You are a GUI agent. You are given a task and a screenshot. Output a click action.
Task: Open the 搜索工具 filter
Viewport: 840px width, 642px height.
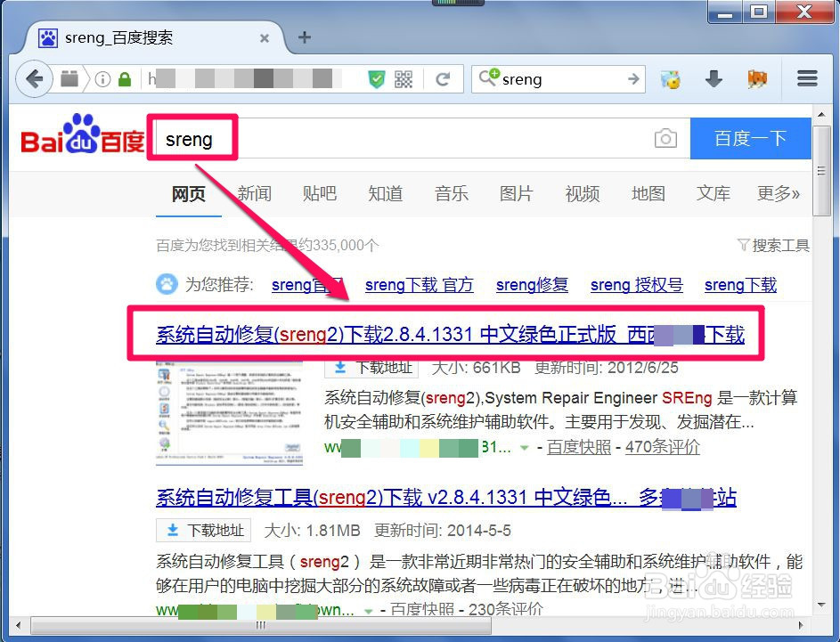click(x=773, y=246)
